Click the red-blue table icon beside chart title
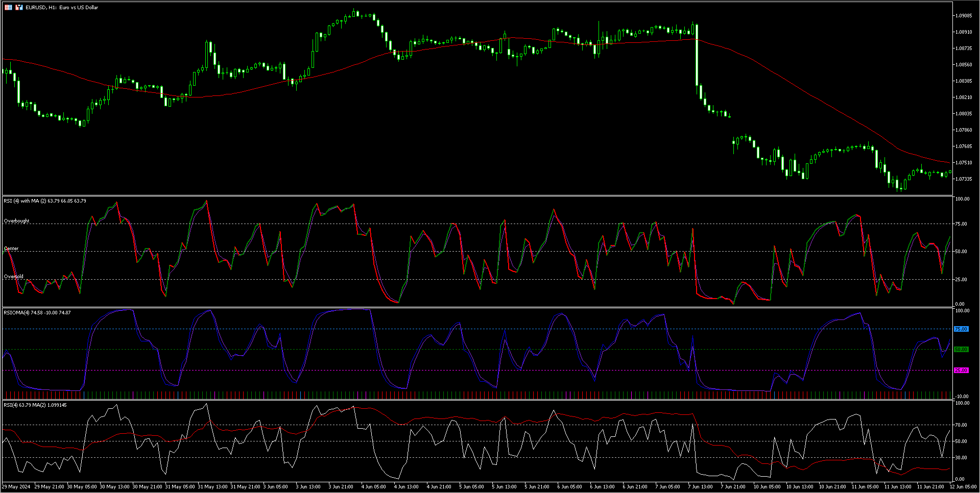 coord(8,7)
